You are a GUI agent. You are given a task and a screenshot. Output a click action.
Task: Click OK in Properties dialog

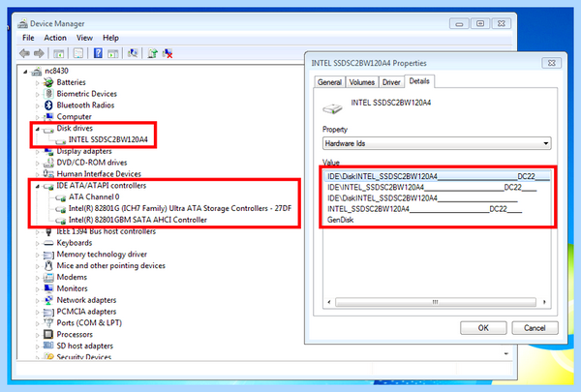(x=483, y=328)
